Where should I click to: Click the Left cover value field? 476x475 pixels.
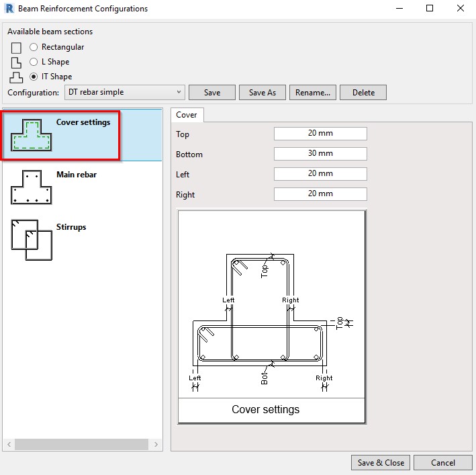[320, 174]
